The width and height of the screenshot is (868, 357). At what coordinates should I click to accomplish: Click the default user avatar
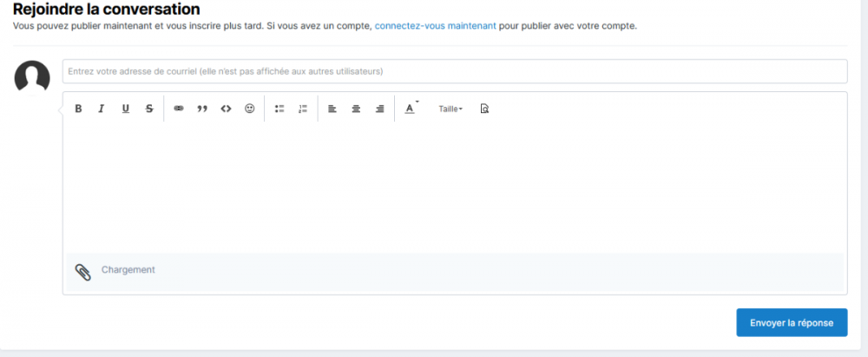tap(32, 78)
